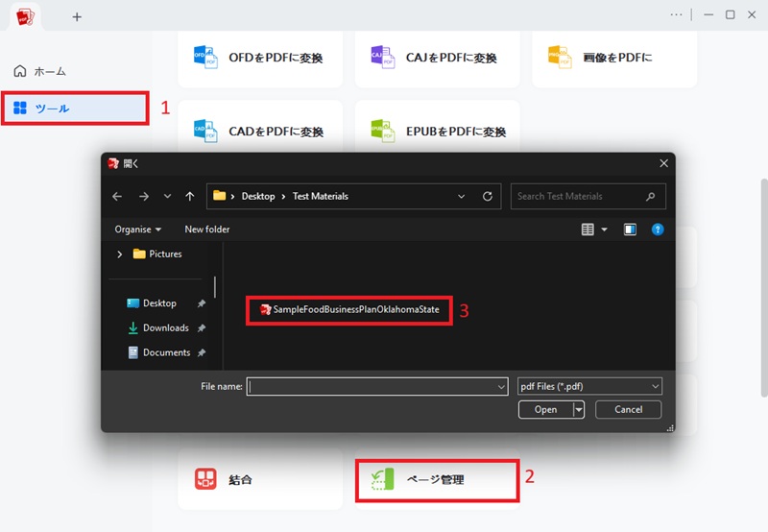
Task: Expand the Open button split arrow
Action: [579, 409]
